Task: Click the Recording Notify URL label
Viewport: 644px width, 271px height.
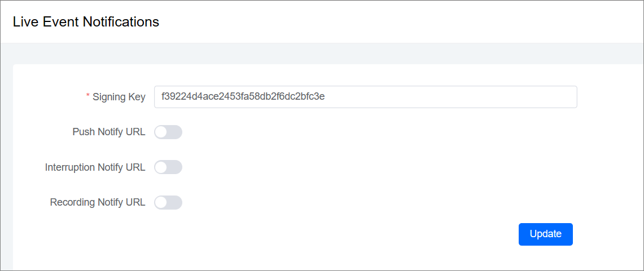Action: point(98,202)
